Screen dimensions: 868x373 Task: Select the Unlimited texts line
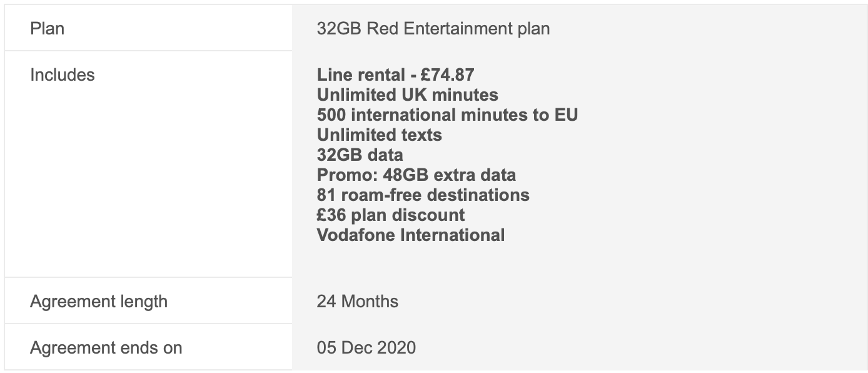380,135
